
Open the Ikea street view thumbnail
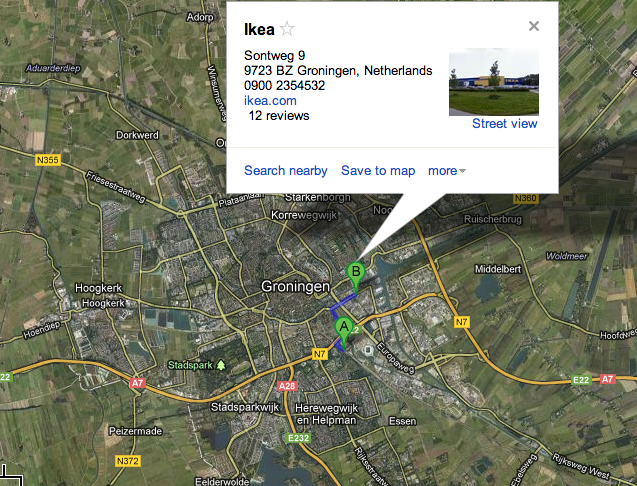(494, 82)
